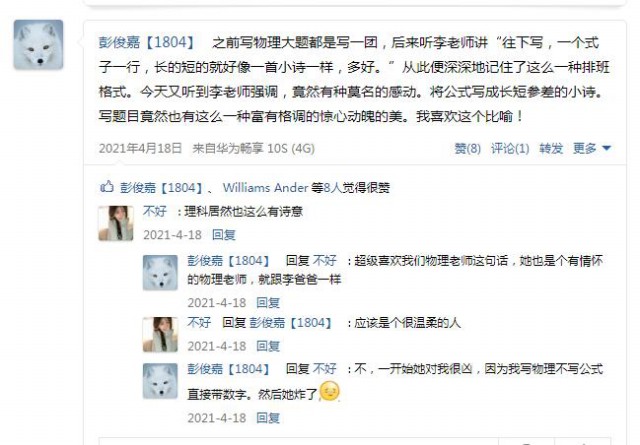This screenshot has height=445, width=640.
Task: Reply to the last comment with emoji
Action: click(x=268, y=418)
